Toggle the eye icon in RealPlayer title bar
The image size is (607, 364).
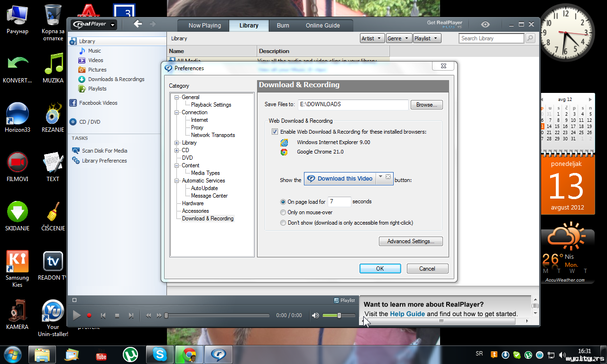[x=485, y=24]
